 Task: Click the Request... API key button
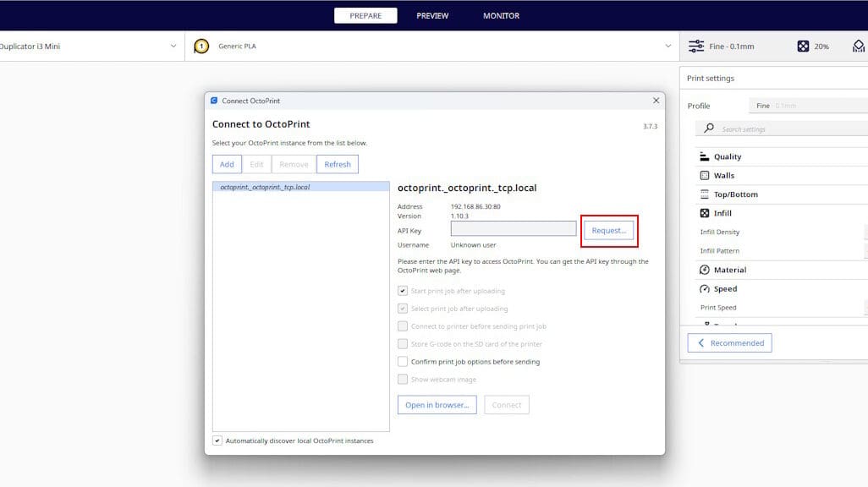(x=608, y=231)
